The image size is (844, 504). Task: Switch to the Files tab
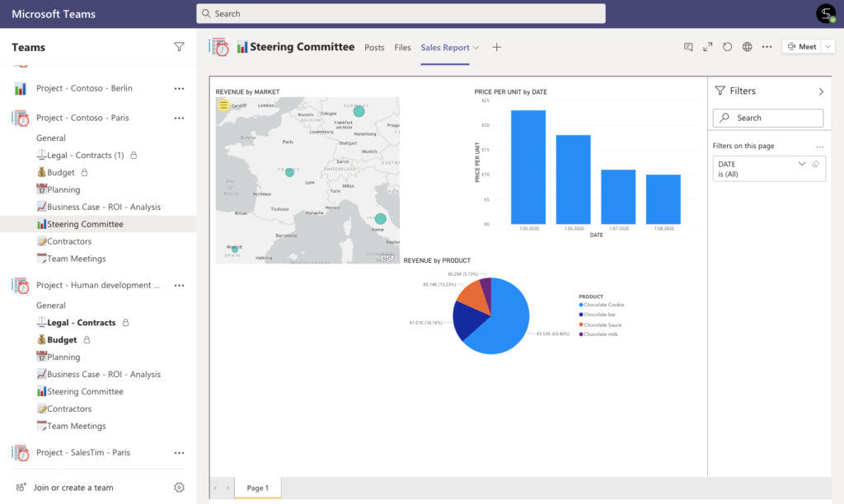tap(402, 47)
